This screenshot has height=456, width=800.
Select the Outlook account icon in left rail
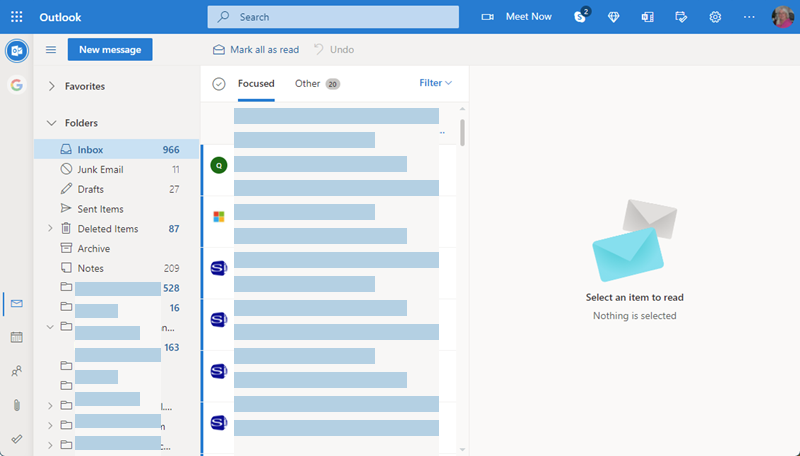click(17, 51)
